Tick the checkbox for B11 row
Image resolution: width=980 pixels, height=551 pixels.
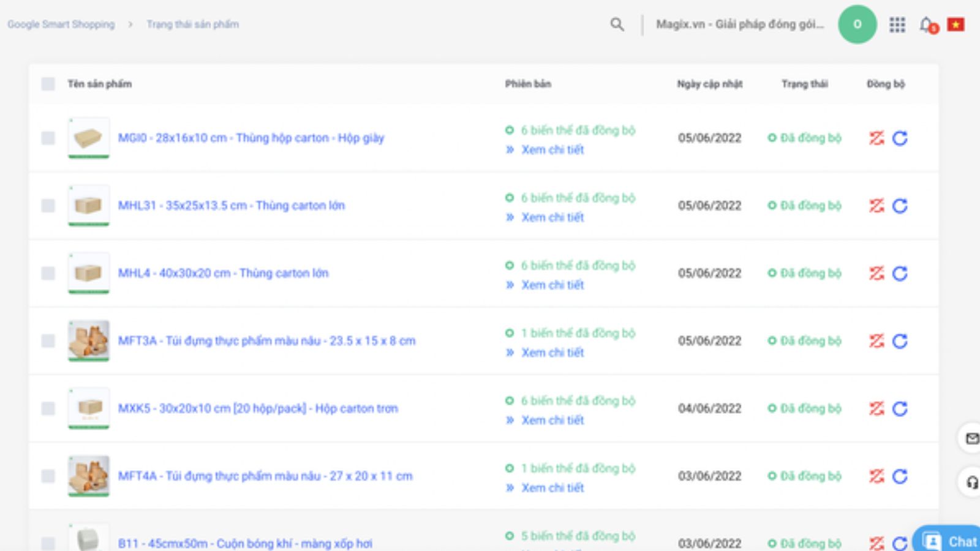[48, 543]
